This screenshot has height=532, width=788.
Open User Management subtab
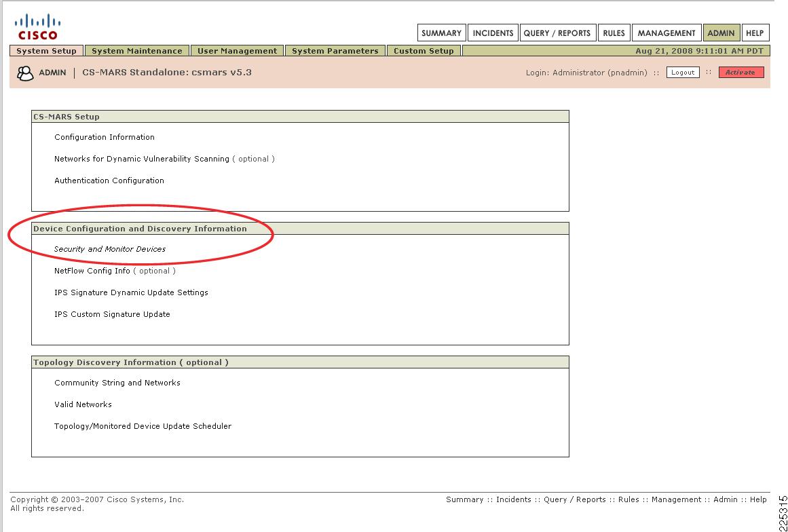click(x=237, y=51)
